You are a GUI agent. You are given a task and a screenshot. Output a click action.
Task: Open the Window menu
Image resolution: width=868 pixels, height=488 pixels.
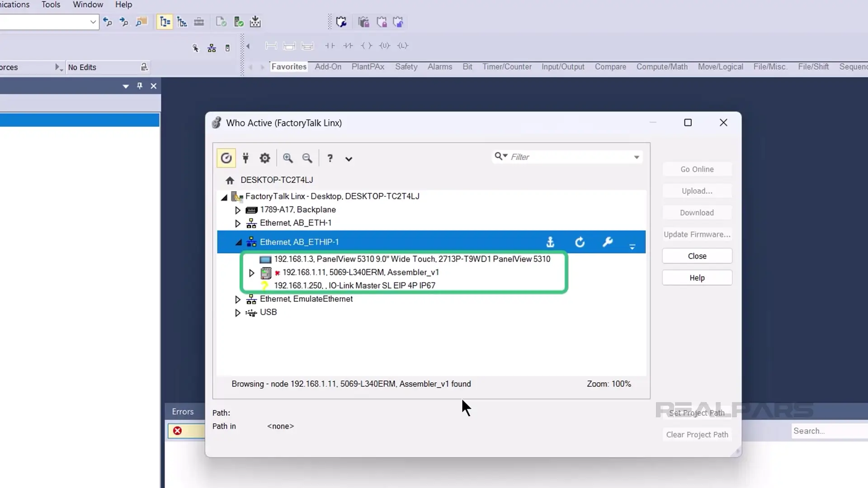point(88,5)
